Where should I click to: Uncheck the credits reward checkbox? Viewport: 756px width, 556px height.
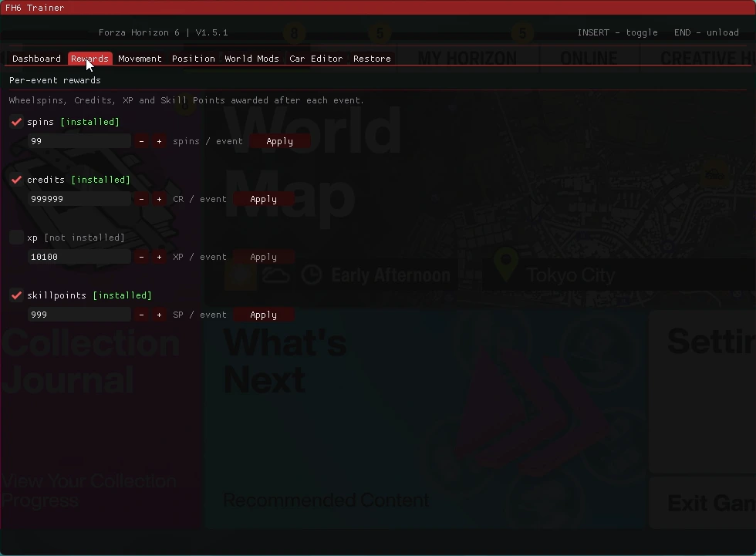(16, 180)
